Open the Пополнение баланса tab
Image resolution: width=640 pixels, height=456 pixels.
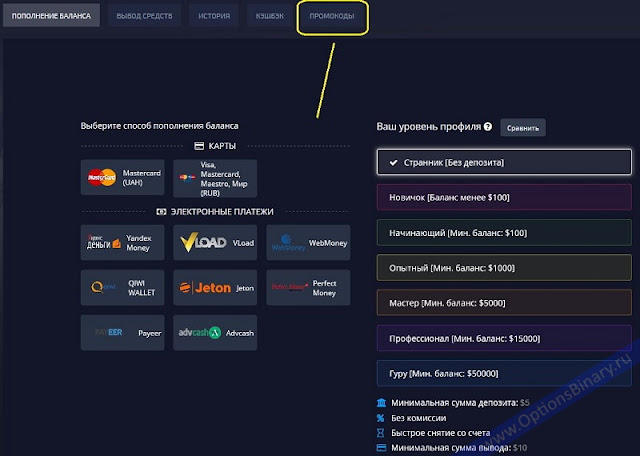51,16
